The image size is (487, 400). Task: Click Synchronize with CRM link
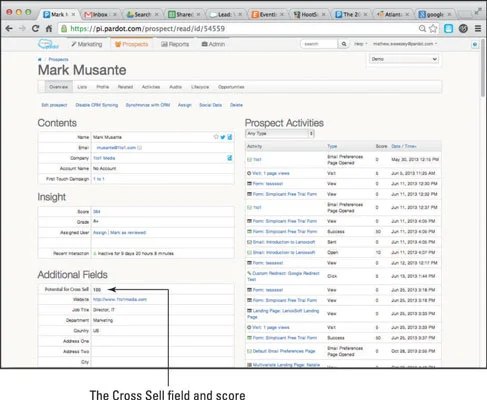(x=148, y=105)
